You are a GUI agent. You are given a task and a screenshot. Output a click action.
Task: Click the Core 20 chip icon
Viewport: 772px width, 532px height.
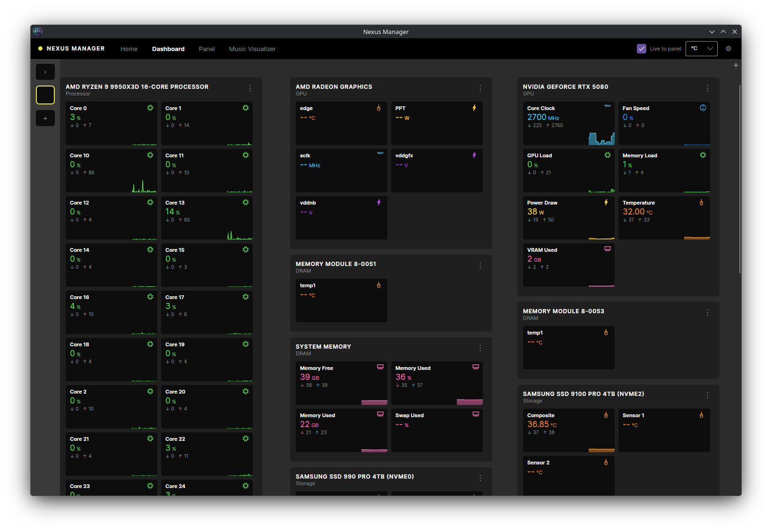246,391
